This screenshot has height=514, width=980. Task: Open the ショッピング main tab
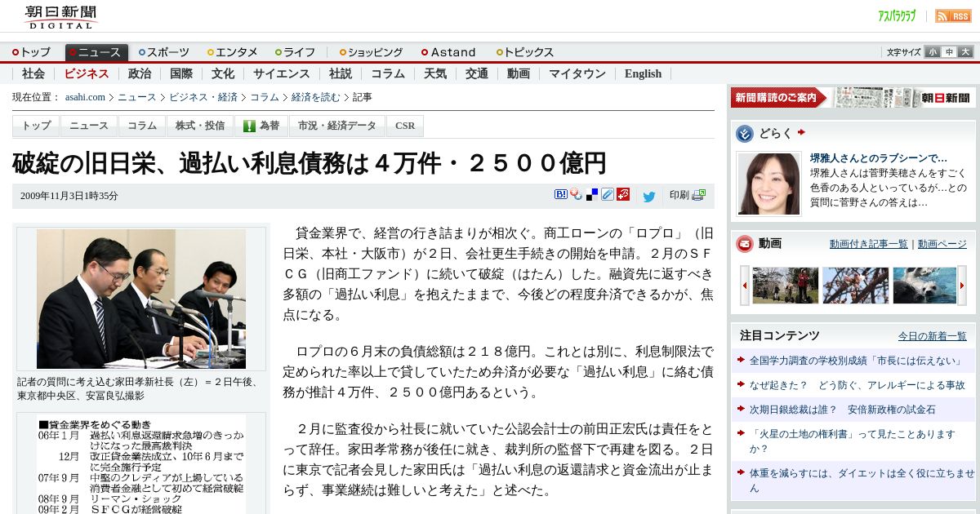click(371, 52)
